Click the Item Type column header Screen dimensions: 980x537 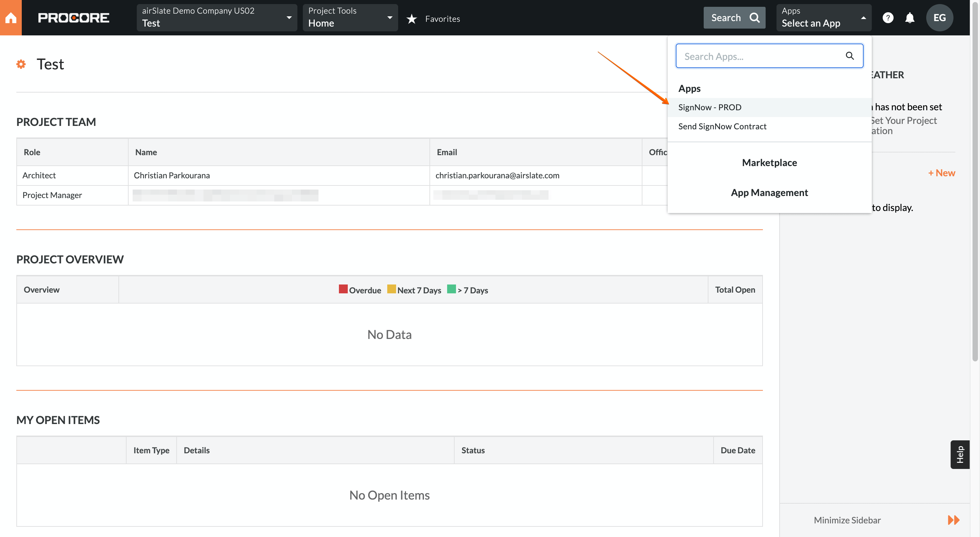click(x=151, y=450)
